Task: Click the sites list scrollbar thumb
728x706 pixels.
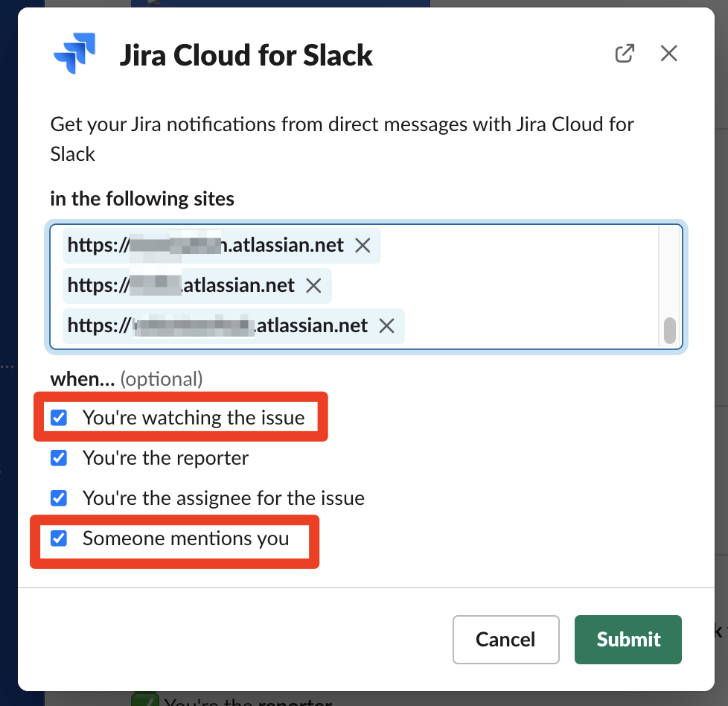Action: 669,330
